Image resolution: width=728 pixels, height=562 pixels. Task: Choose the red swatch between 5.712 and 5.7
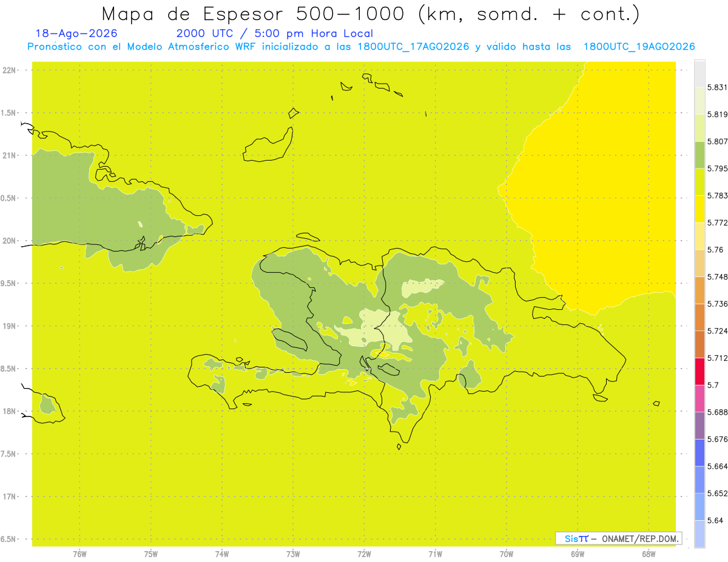(x=699, y=371)
